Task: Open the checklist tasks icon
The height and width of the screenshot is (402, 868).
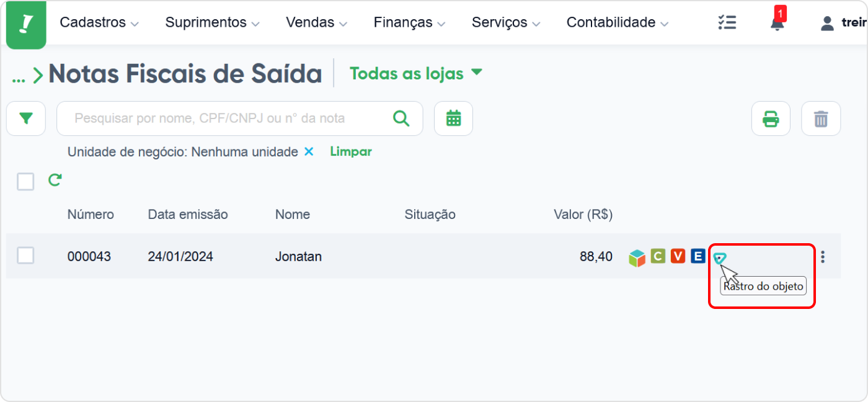Action: click(x=727, y=23)
